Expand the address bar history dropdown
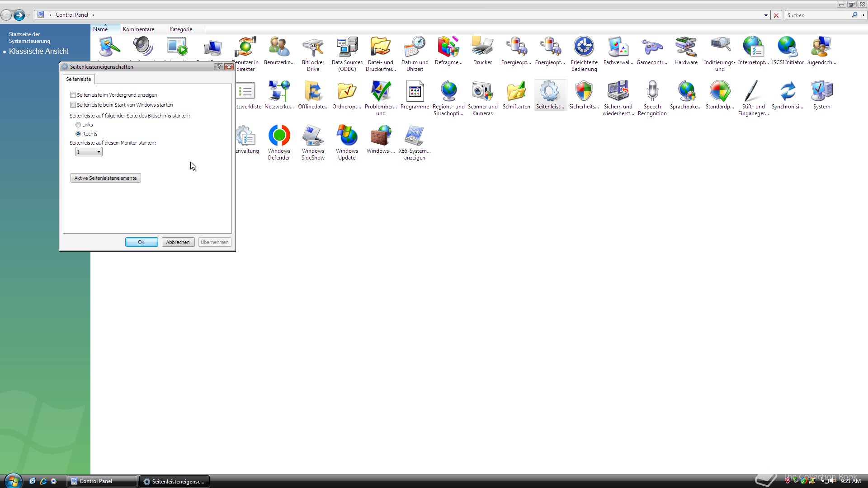This screenshot has width=868, height=488. (x=766, y=15)
